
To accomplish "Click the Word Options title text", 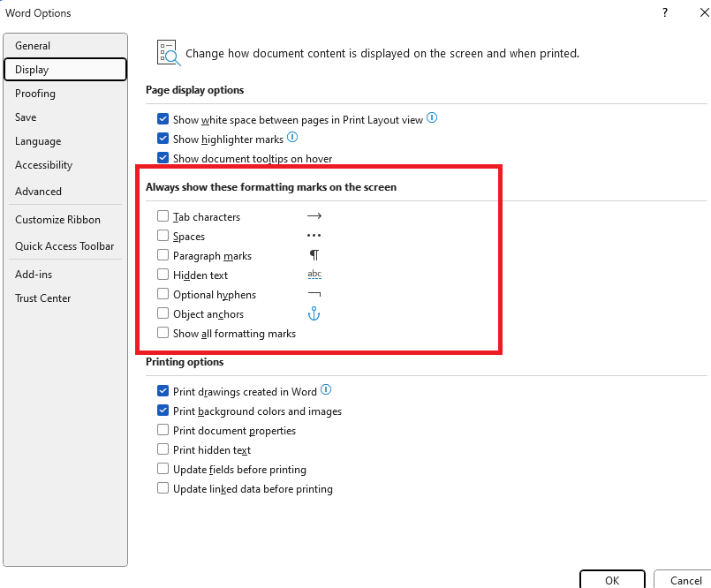I will coord(38,13).
